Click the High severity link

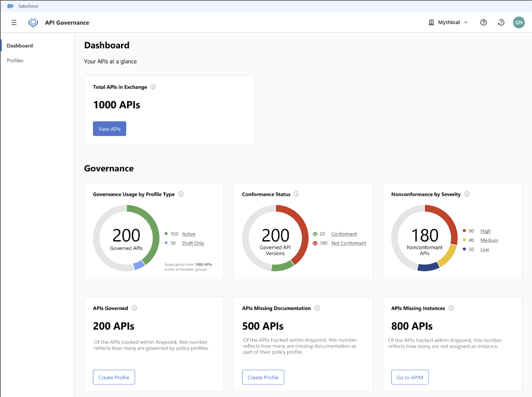pyautogui.click(x=485, y=231)
